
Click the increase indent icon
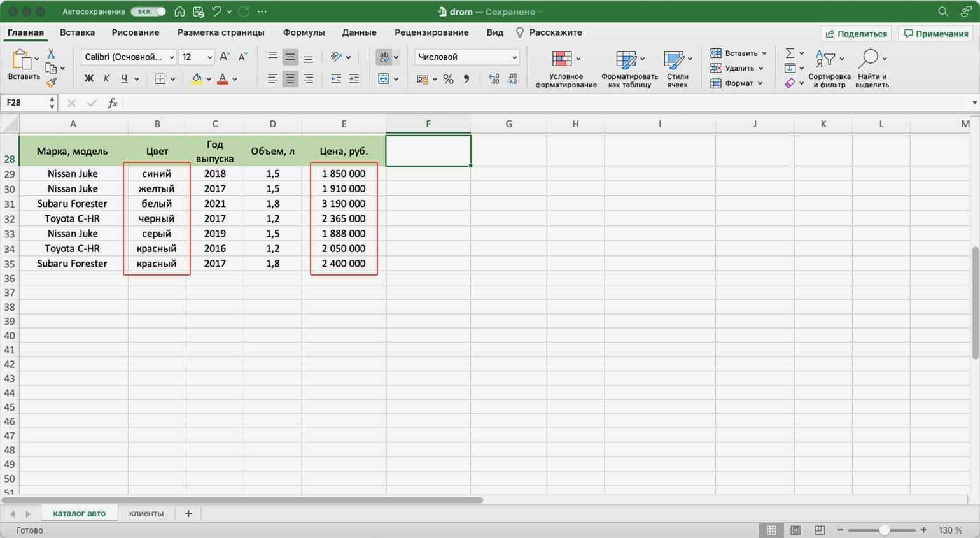point(354,79)
